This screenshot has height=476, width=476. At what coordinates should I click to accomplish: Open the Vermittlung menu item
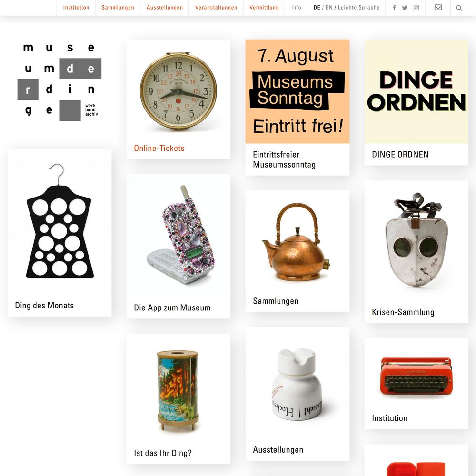(x=264, y=8)
